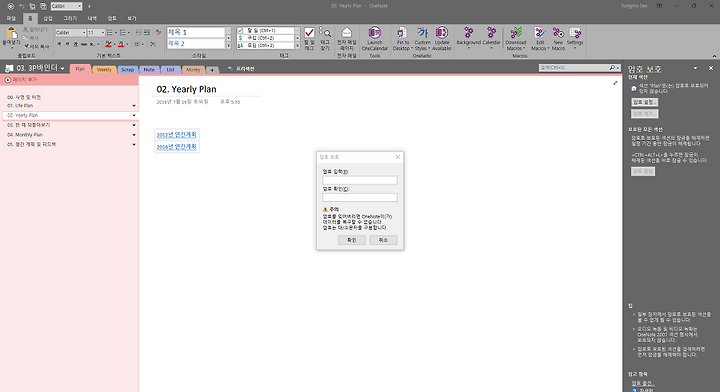Viewport: 720px width, 392px height.
Task: Click the Calendar macro icon
Action: tap(491, 32)
